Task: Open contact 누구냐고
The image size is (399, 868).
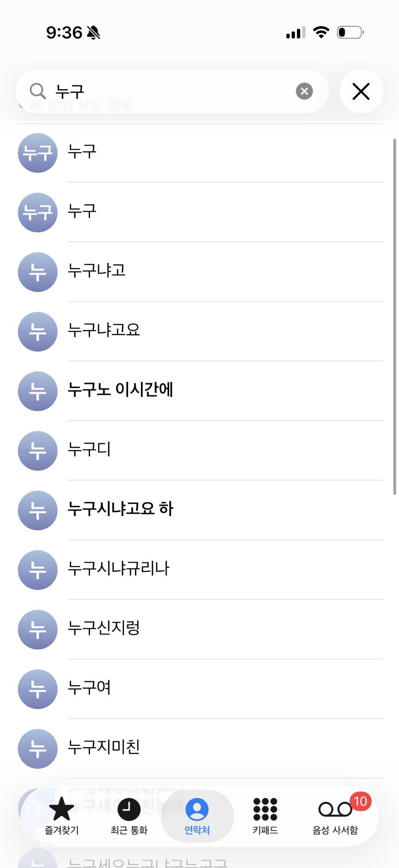Action: pos(97,271)
